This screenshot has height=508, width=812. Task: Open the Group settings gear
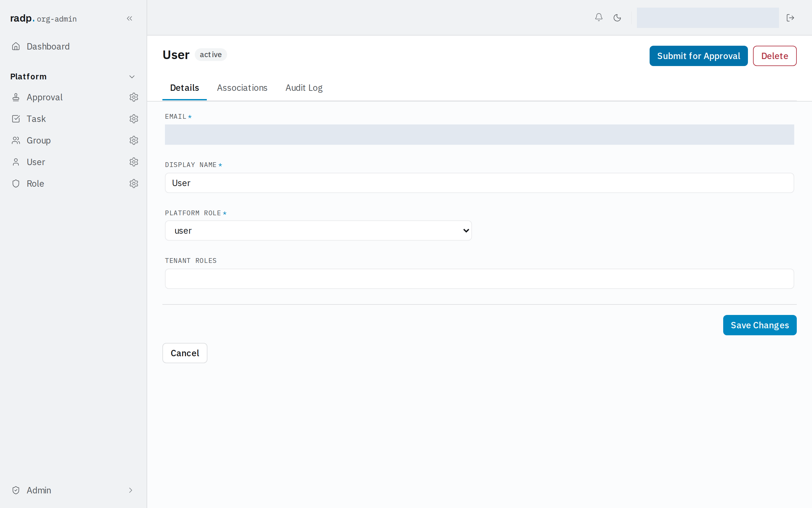click(x=134, y=140)
